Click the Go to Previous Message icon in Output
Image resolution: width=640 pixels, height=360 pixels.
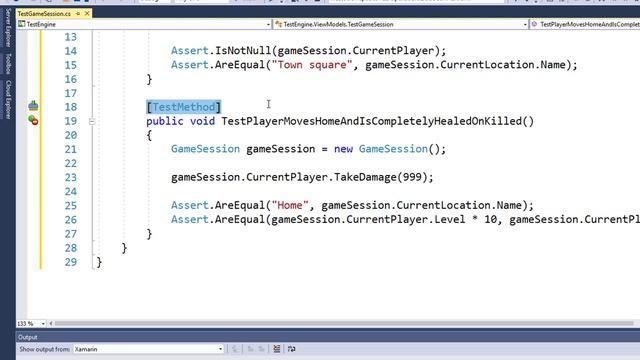pyautogui.click(x=250, y=349)
